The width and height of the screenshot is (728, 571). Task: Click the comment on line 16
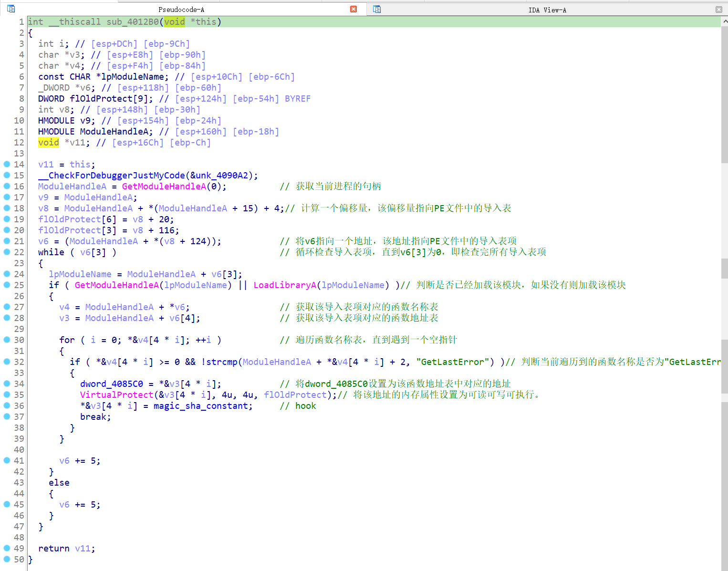(331, 186)
